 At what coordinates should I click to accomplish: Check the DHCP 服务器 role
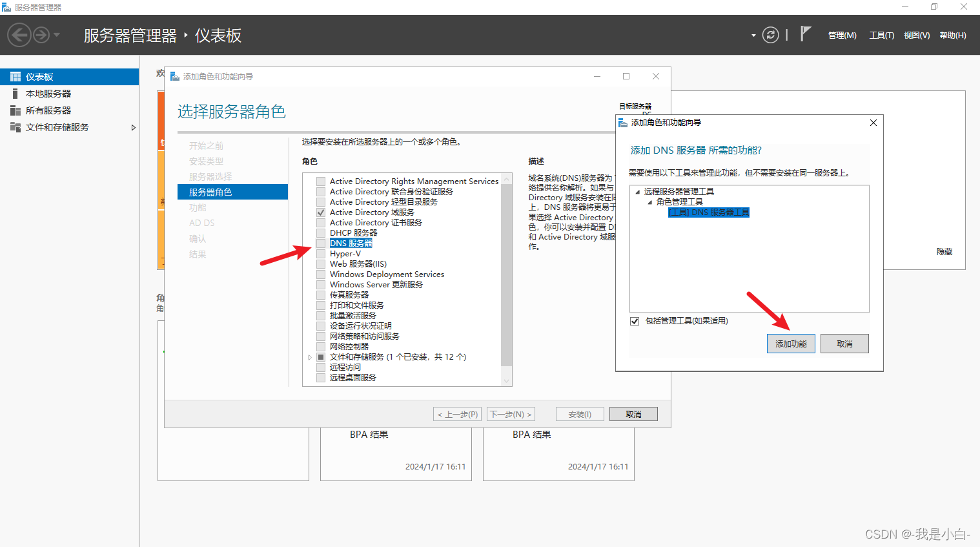click(321, 233)
